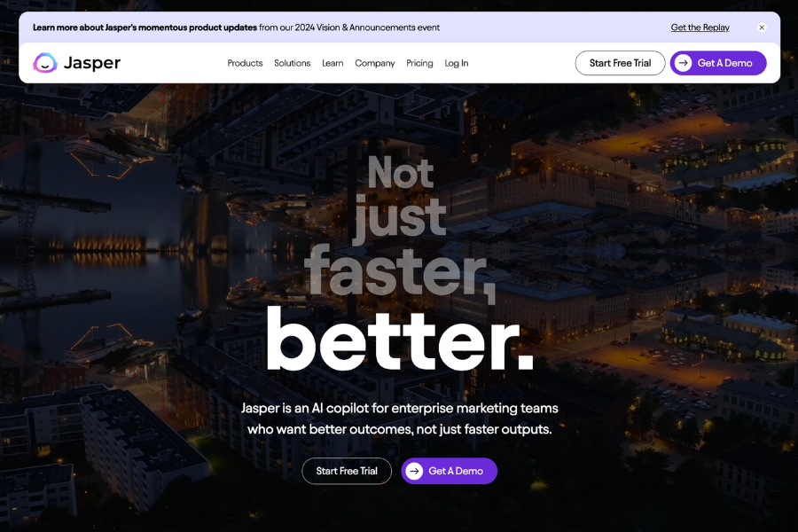Viewport: 798px width, 532px height.
Task: Click the hero Get A Demo button
Action: click(450, 471)
